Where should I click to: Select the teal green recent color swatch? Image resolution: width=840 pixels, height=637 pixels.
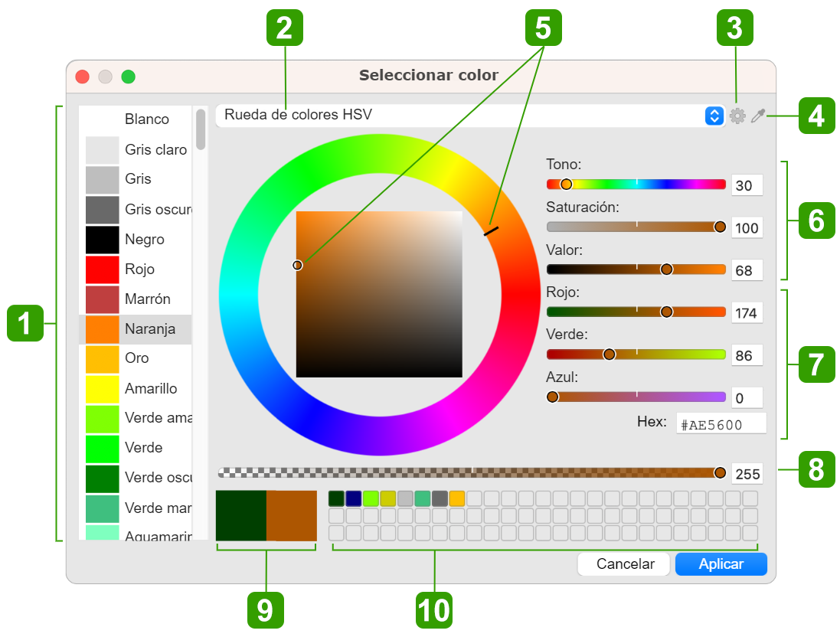coord(422,498)
